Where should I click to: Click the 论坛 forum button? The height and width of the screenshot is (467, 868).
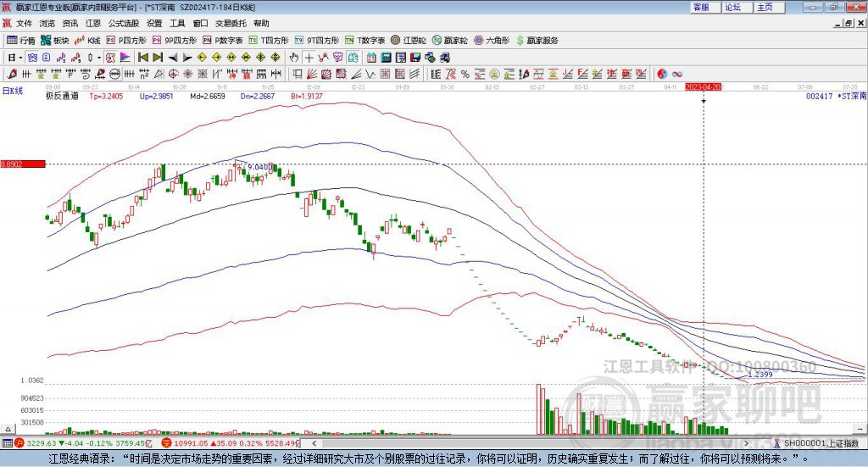tap(737, 7)
